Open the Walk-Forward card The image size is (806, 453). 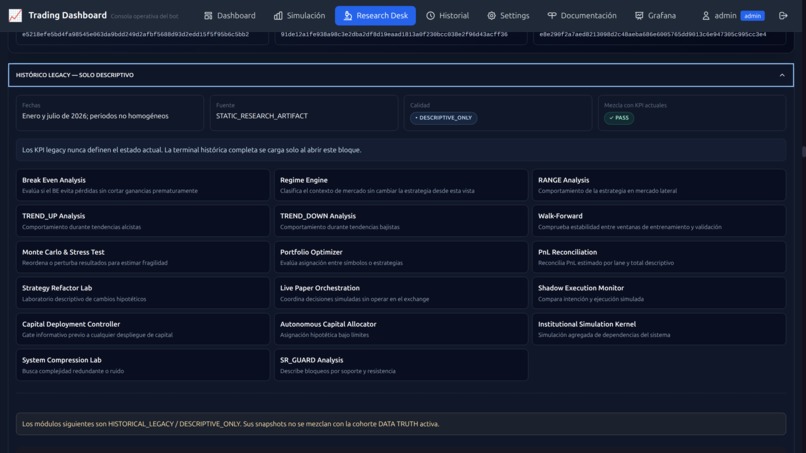tap(659, 221)
